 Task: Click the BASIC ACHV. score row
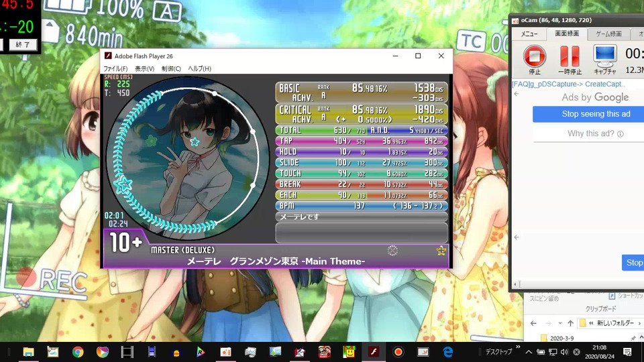coord(362,93)
